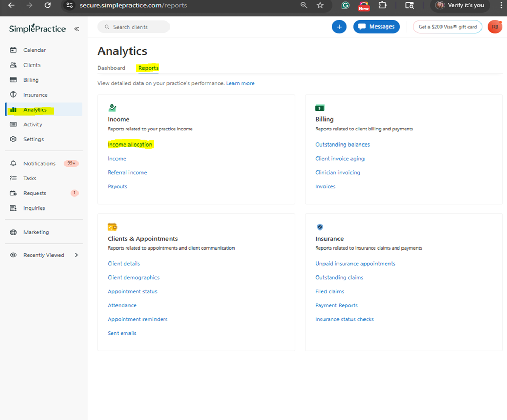Open the Invoices report
The width and height of the screenshot is (507, 420).
326,186
